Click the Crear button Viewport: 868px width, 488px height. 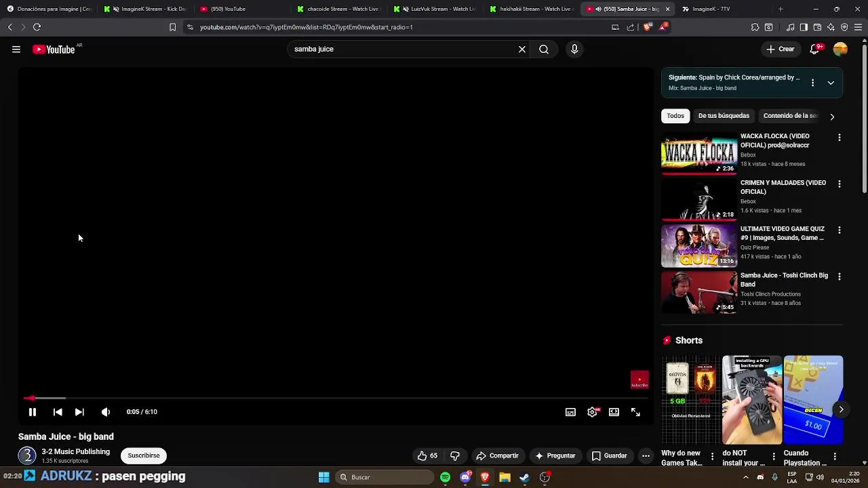click(x=781, y=49)
